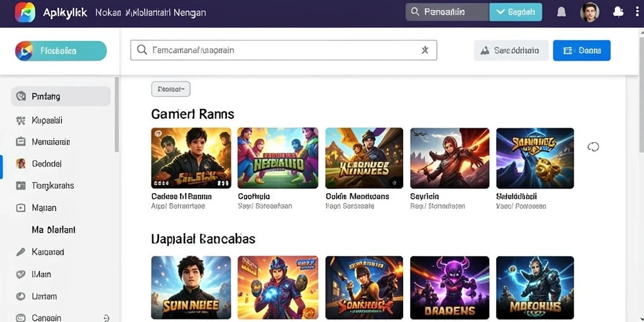Click the Pencariin search field in the header

(447, 13)
